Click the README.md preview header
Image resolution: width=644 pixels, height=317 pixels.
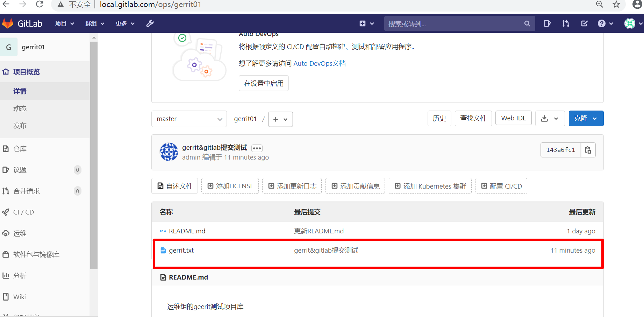coord(188,277)
